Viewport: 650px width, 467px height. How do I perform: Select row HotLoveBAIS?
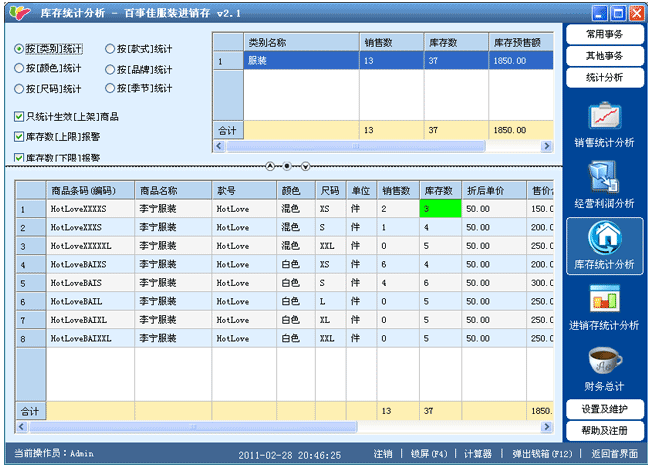tap(285, 283)
